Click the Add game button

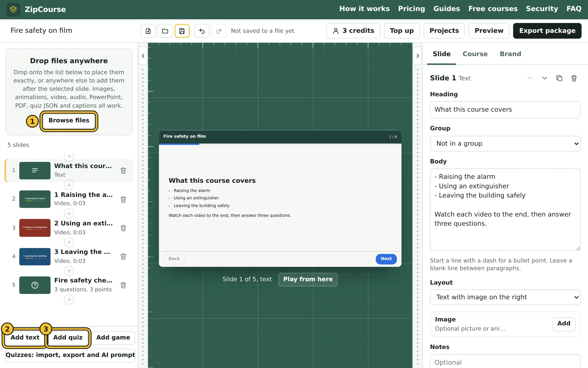113,338
